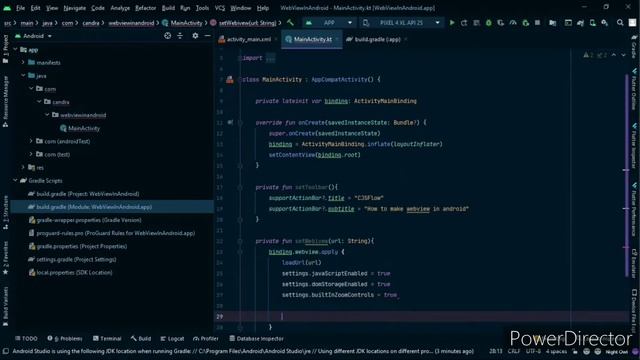This screenshot has width=640, height=360.
Task: Open the Emulator panel on right stripe
Action: click(634, 264)
